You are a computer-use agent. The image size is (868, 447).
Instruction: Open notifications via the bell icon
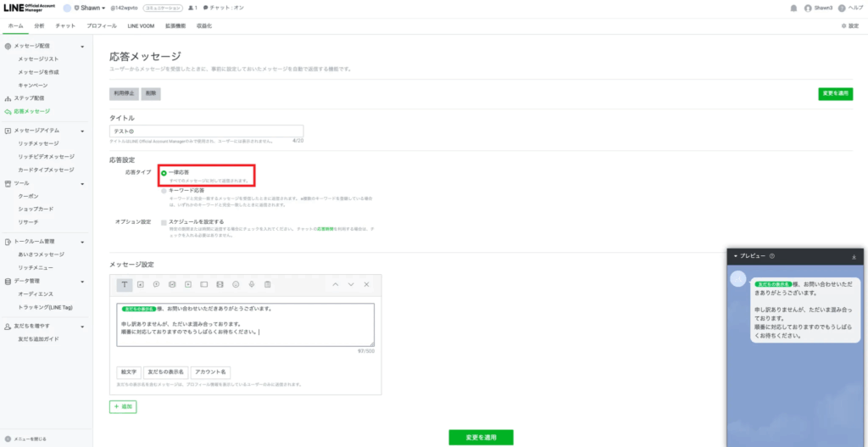(793, 8)
